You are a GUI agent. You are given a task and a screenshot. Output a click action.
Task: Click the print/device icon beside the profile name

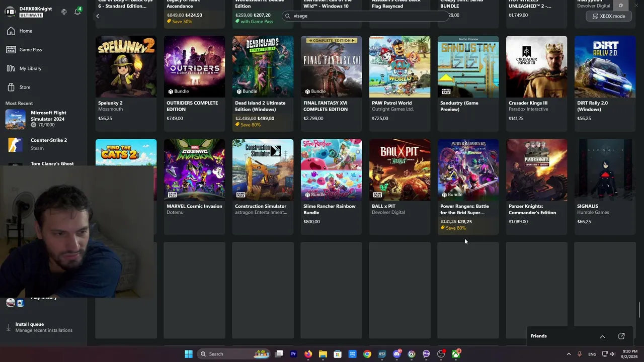64,12
